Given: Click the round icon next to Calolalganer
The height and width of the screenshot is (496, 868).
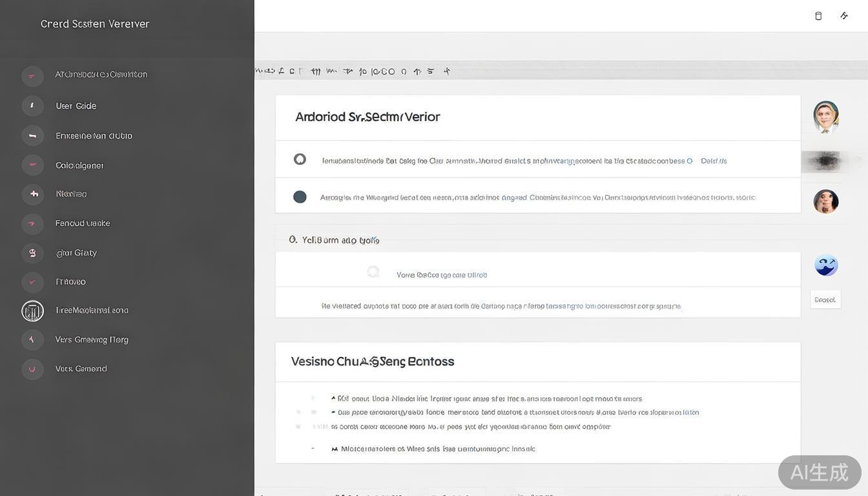Looking at the screenshot, I should coord(32,165).
